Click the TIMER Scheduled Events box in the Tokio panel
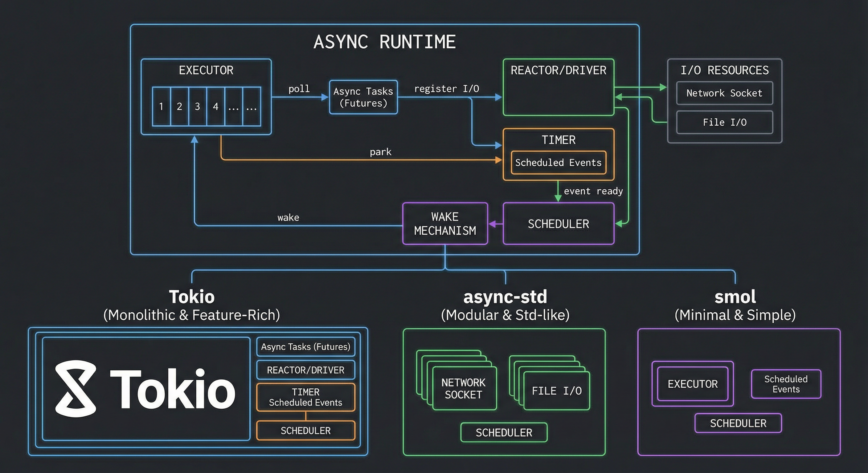Screen dimensions: 868x473 [x=306, y=397]
